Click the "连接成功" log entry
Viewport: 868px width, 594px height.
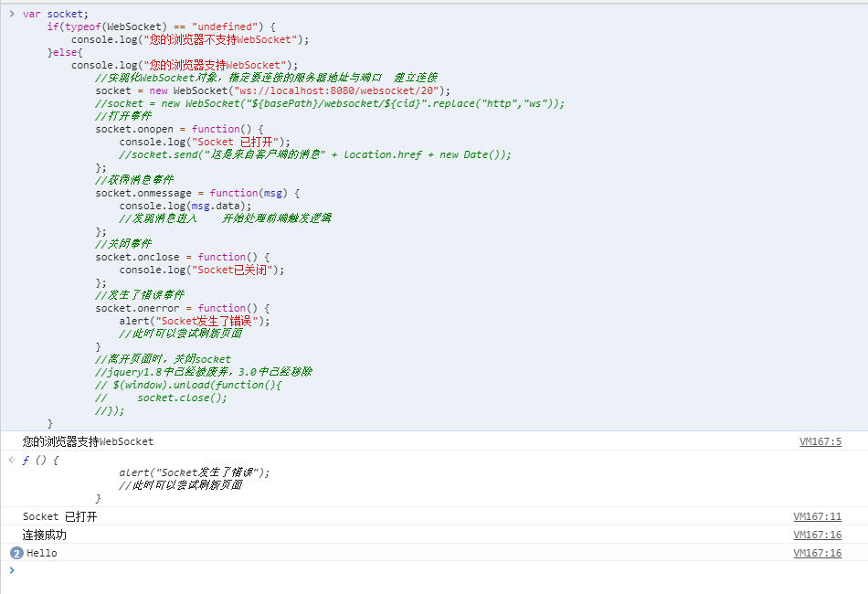pyautogui.click(x=44, y=535)
